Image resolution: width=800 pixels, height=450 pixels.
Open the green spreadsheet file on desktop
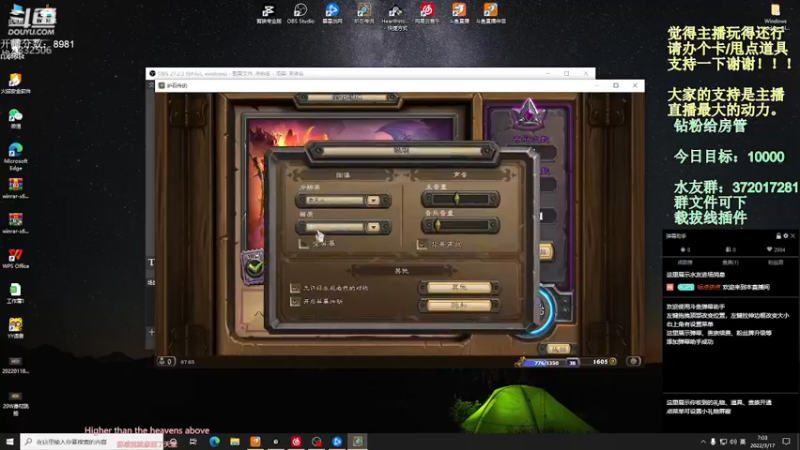click(15, 293)
